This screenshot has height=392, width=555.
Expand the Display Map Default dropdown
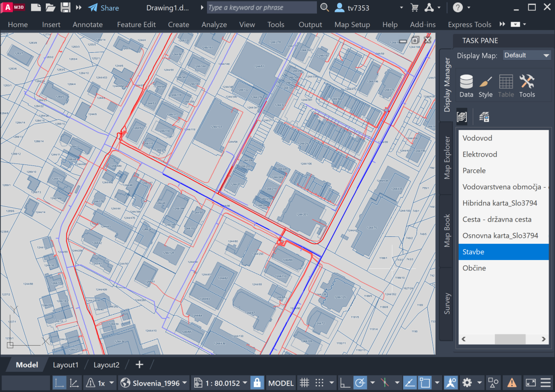pyautogui.click(x=526, y=55)
